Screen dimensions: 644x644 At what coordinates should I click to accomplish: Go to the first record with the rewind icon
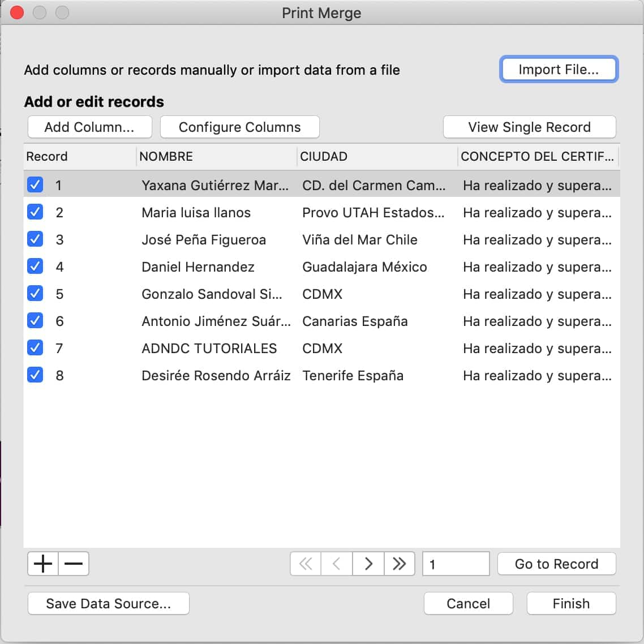tap(305, 564)
